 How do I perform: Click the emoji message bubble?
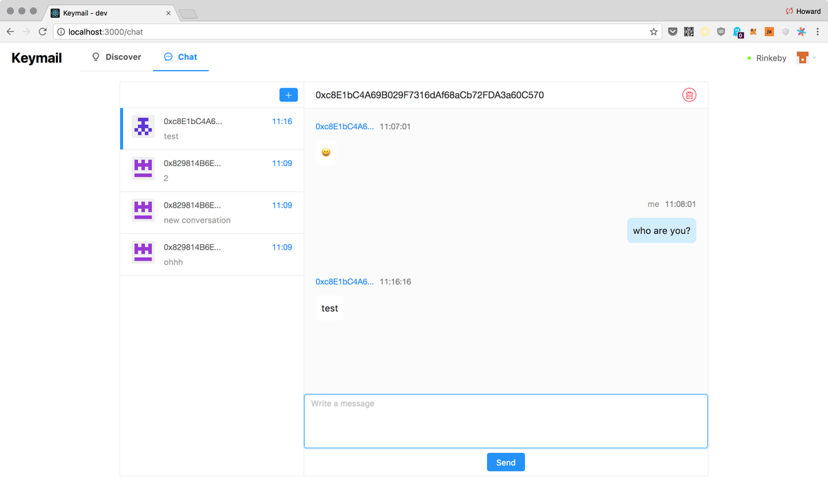326,152
